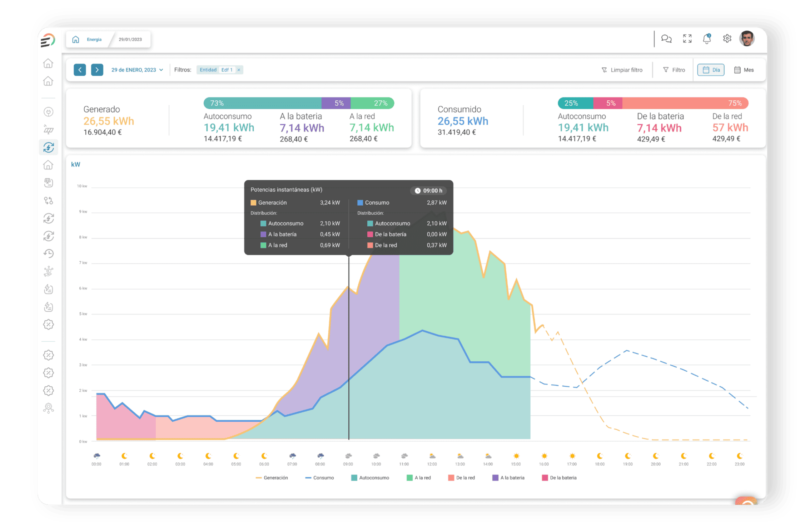Click the moon icon above 01:00

pos(124,456)
